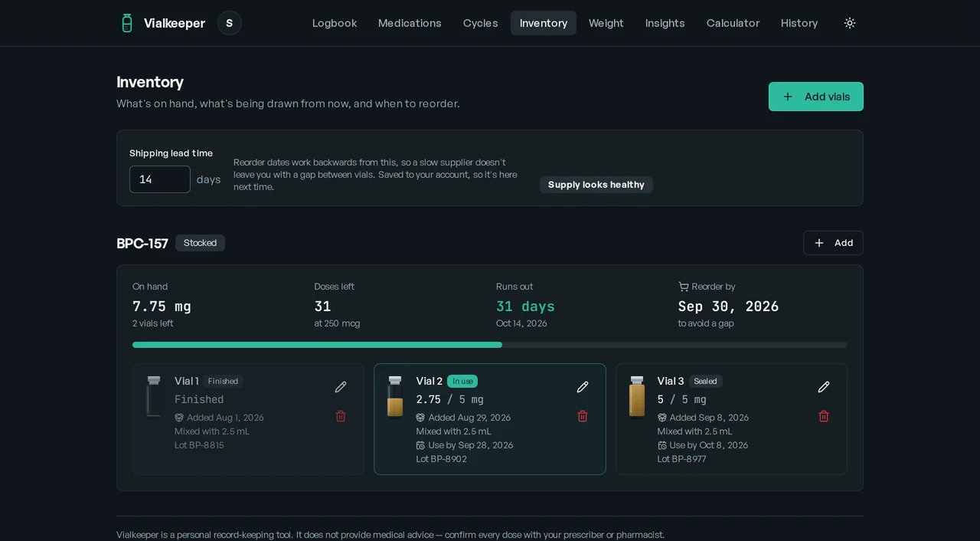Viewport: 980px width, 541px height.
Task: Delete Vial 2 using trash icon
Action: [x=583, y=416]
